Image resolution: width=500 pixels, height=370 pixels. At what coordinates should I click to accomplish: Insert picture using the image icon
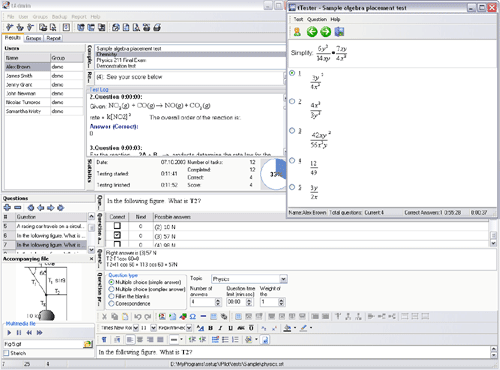coord(162,316)
